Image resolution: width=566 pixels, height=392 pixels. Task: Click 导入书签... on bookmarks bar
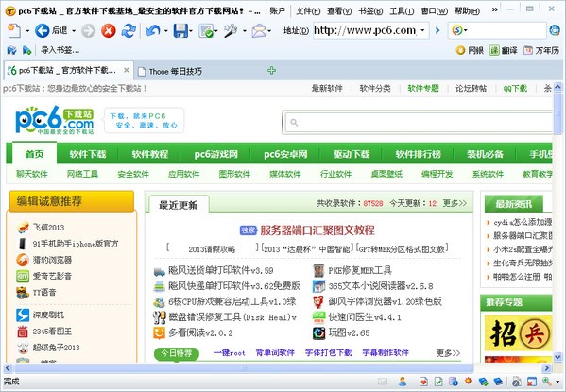(60, 50)
